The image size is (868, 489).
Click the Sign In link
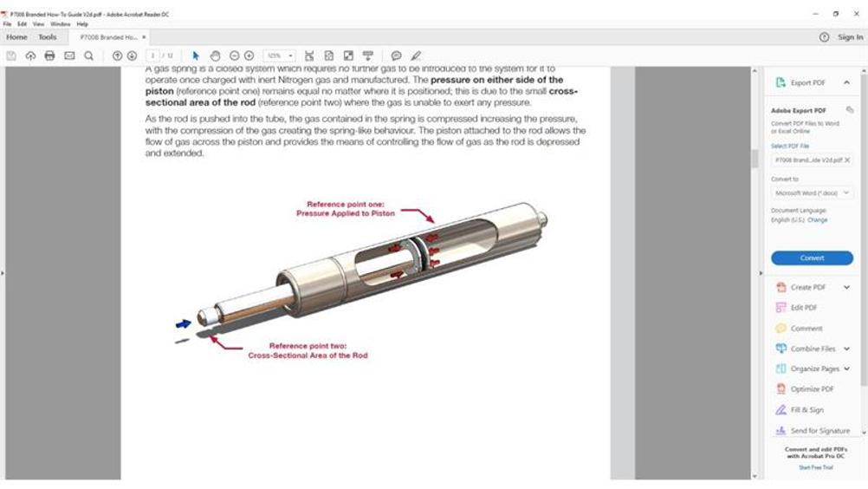[x=851, y=37]
